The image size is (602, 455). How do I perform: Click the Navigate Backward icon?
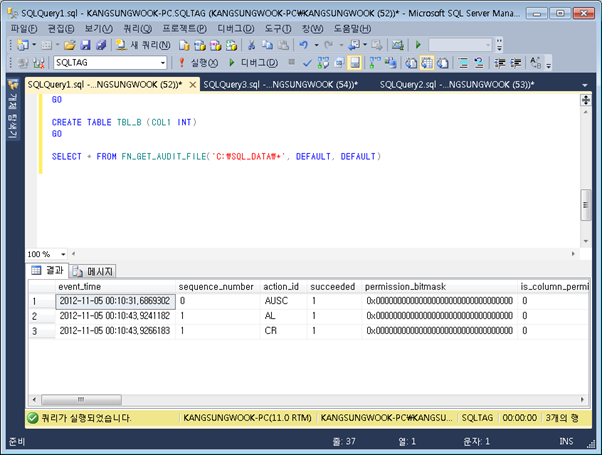click(x=354, y=45)
